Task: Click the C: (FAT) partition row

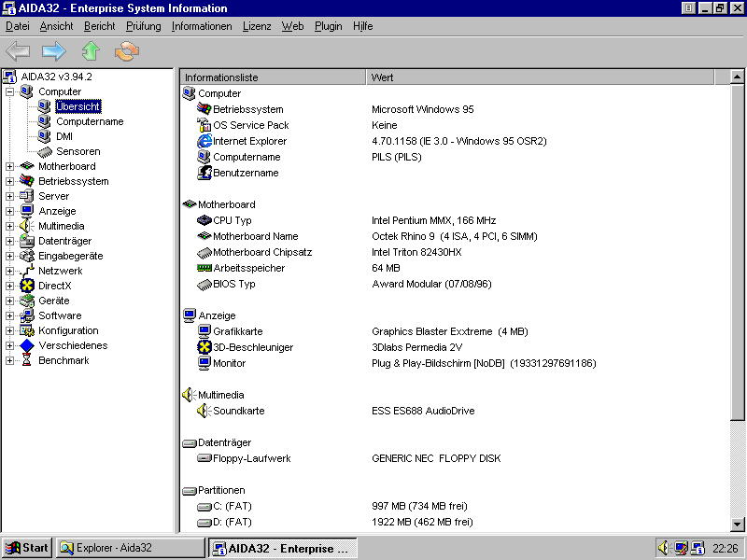Action: [x=455, y=506]
